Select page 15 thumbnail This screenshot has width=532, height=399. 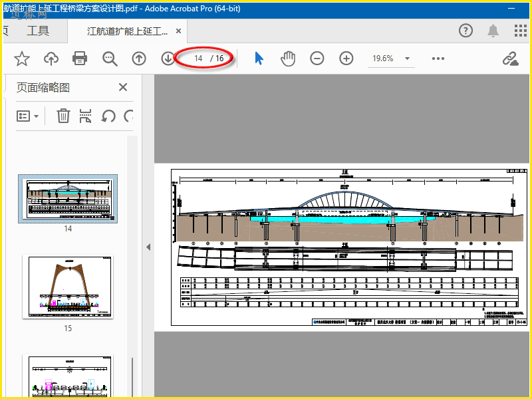click(x=68, y=287)
